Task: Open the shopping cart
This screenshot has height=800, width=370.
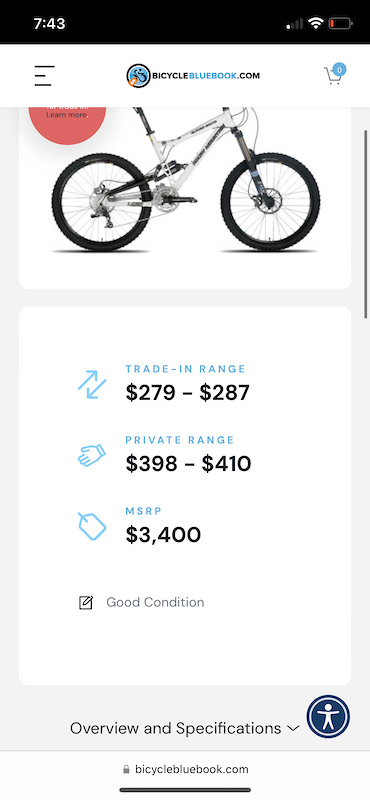Action: pos(332,76)
